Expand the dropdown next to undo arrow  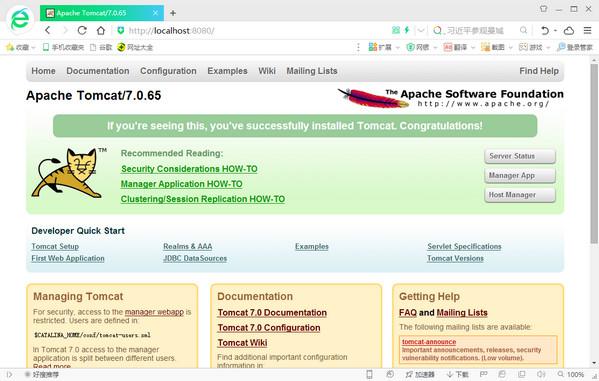click(555, 31)
